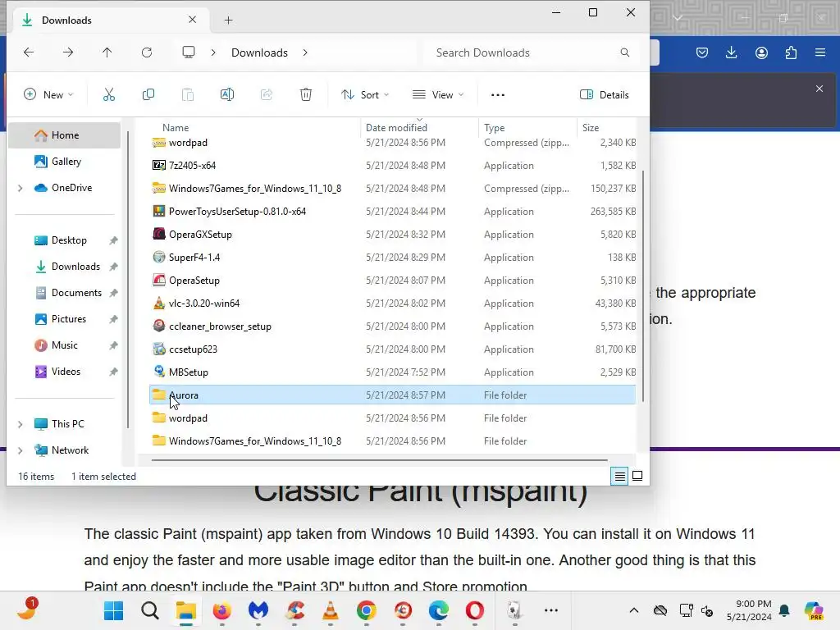Click Downloads breadcrumb in address bar
The width and height of the screenshot is (840, 630).
[259, 52]
